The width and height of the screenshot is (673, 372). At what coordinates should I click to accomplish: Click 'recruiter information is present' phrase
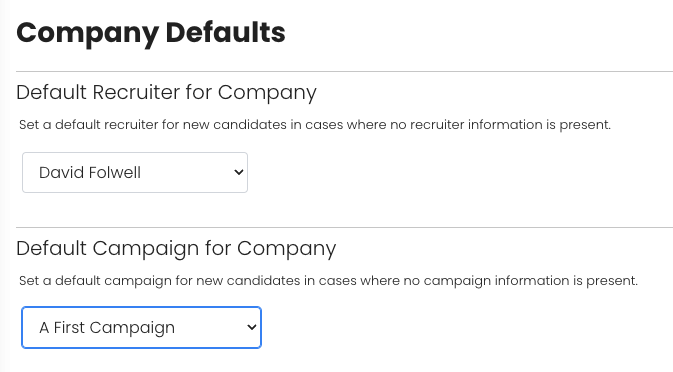click(x=510, y=125)
